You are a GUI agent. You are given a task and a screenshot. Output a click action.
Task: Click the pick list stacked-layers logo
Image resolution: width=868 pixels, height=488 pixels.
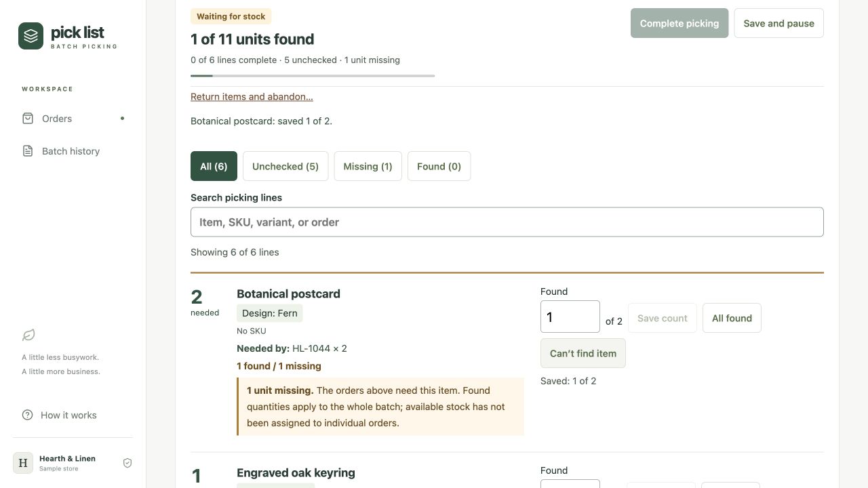[31, 36]
